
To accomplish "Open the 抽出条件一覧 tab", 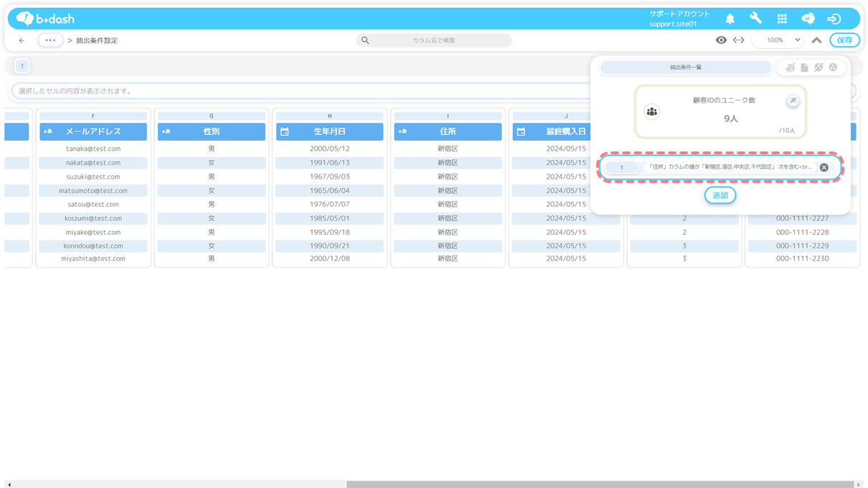I will coord(686,67).
